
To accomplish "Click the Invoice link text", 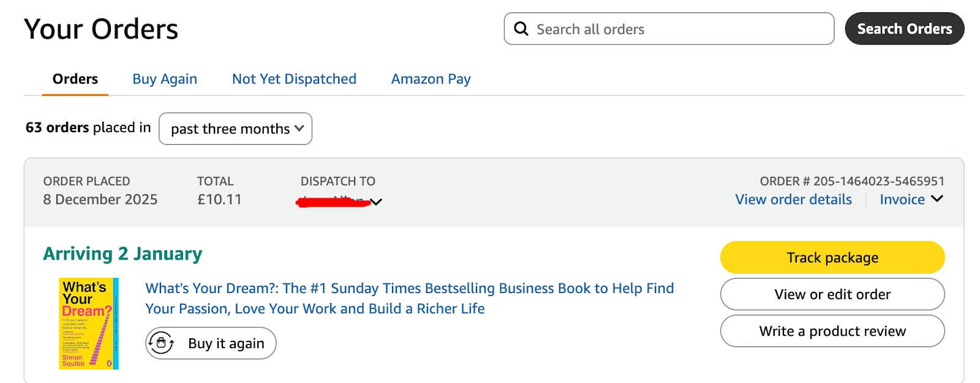I will (902, 199).
